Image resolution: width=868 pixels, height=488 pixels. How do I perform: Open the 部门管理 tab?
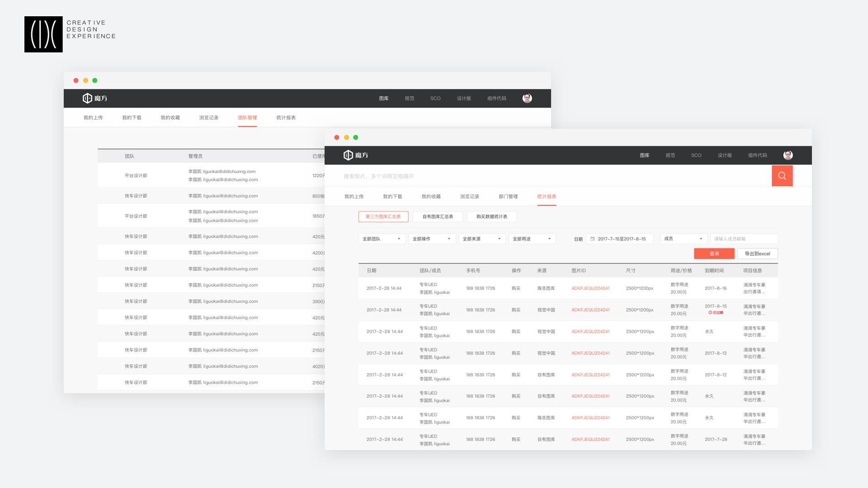(508, 197)
